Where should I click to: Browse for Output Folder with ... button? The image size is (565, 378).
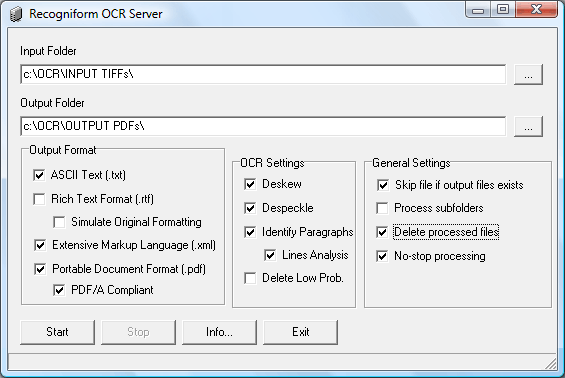coord(528,126)
